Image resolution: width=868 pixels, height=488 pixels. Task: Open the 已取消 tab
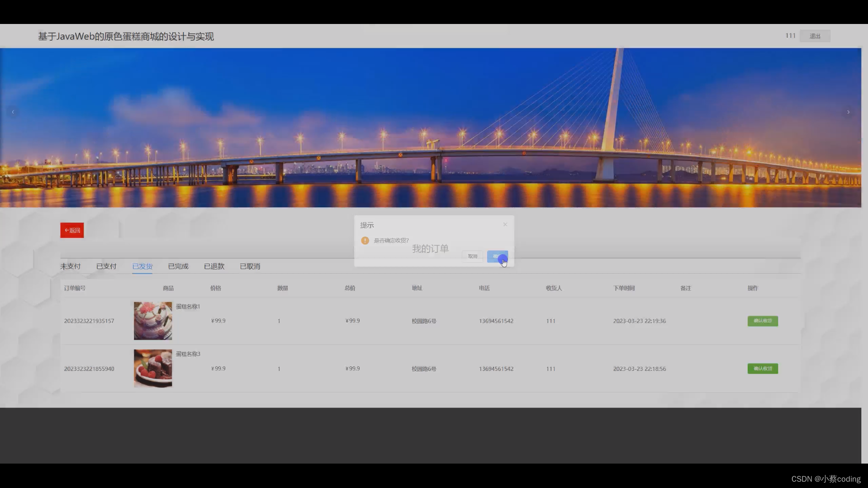point(250,266)
